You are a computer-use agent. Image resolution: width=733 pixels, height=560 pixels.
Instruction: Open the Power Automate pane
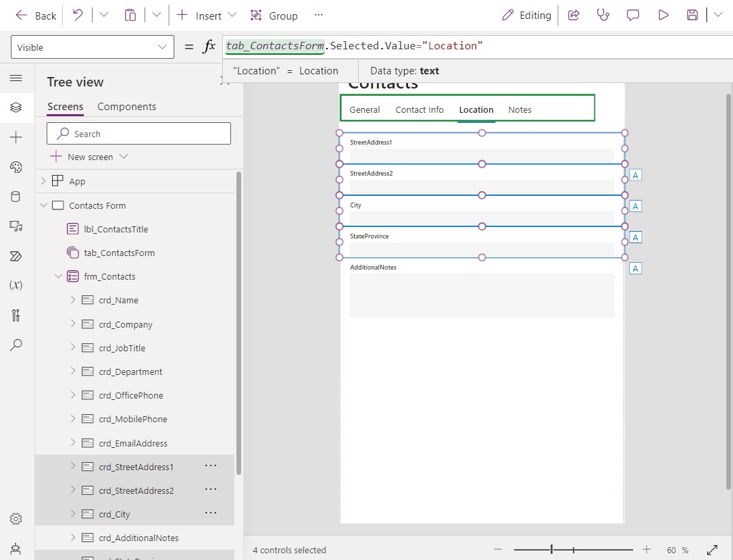[17, 256]
